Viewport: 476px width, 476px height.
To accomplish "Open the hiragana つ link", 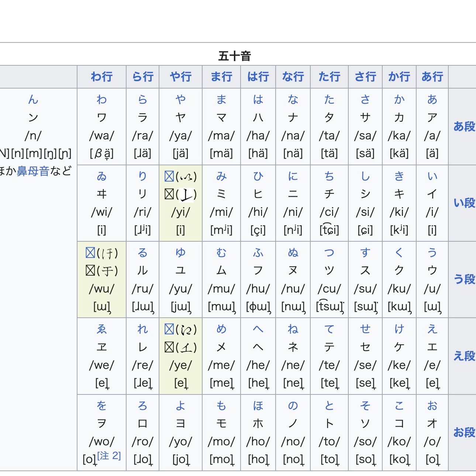I will (329, 253).
